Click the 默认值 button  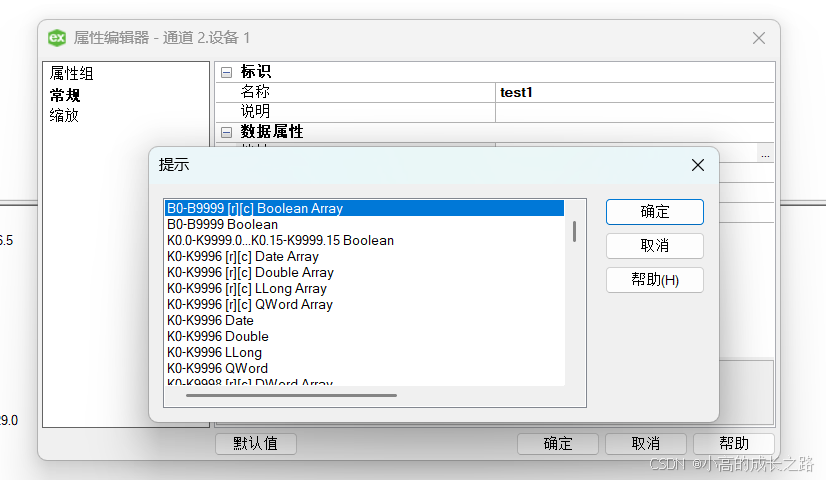[255, 444]
